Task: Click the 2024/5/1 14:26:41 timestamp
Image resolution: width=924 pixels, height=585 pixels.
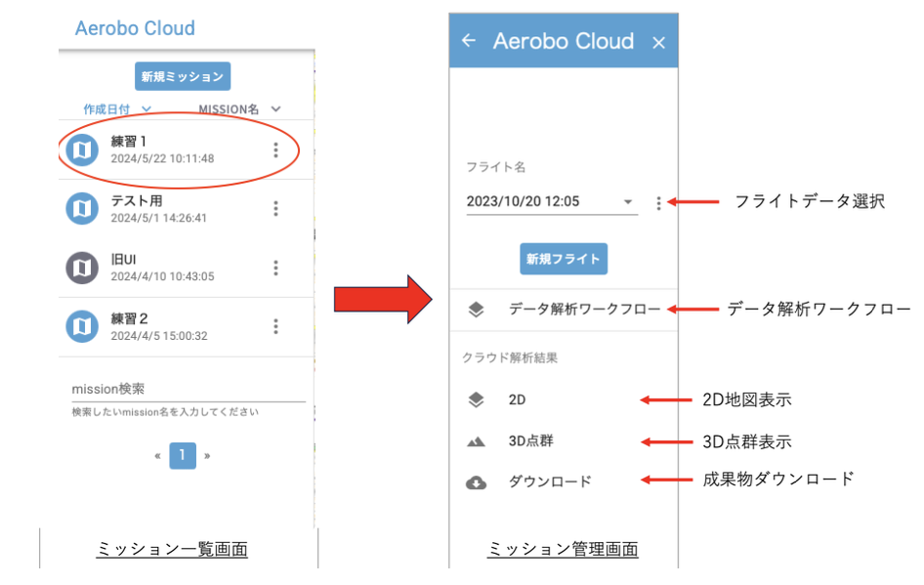Action: 159,218
